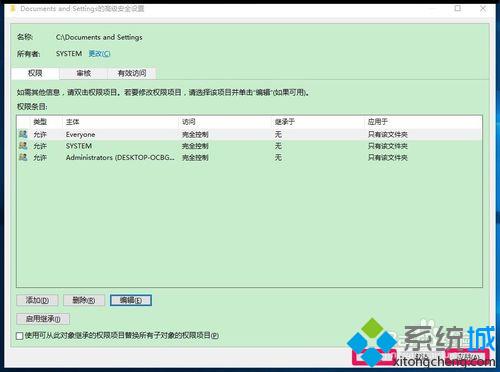Click the 删除(R) button

point(84,300)
